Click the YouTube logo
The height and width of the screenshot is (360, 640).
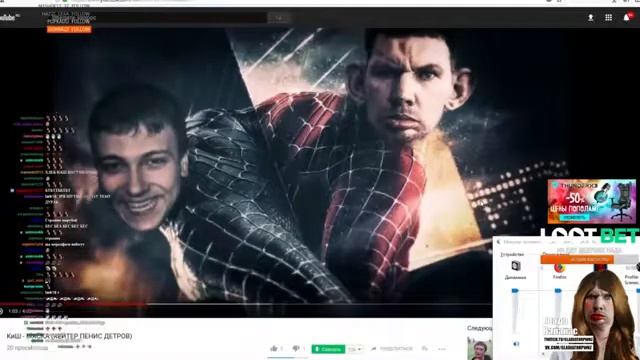[9, 18]
